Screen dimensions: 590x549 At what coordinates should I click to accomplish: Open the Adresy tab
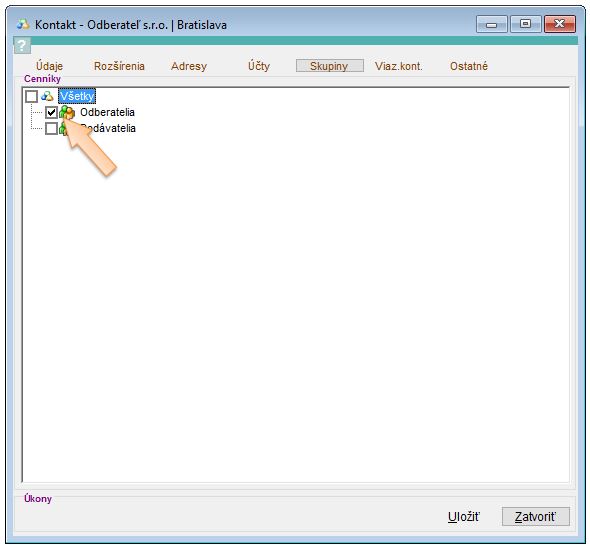[x=189, y=66]
